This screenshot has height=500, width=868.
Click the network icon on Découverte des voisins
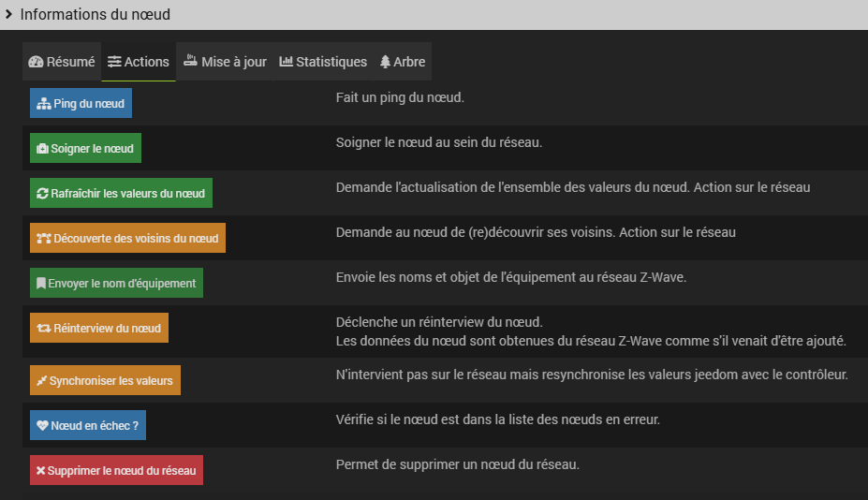(x=44, y=239)
